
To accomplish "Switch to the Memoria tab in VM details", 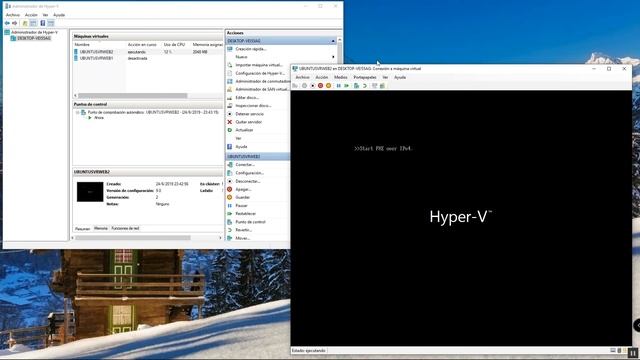I will click(101, 229).
